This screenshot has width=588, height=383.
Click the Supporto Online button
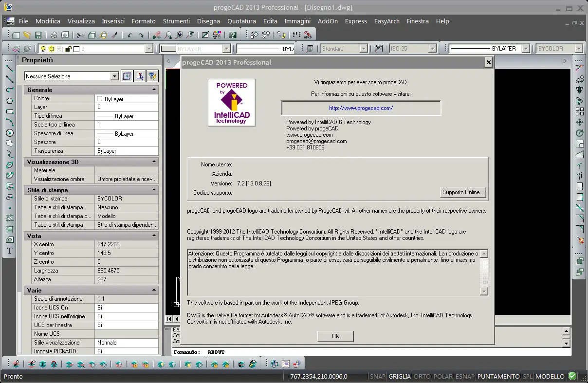(463, 192)
